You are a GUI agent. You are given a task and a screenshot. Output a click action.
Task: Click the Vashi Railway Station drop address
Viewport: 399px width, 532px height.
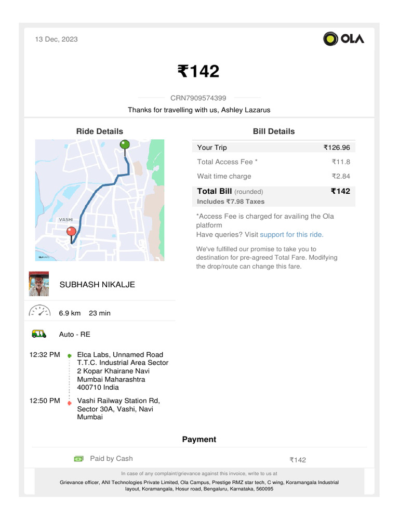118,408
